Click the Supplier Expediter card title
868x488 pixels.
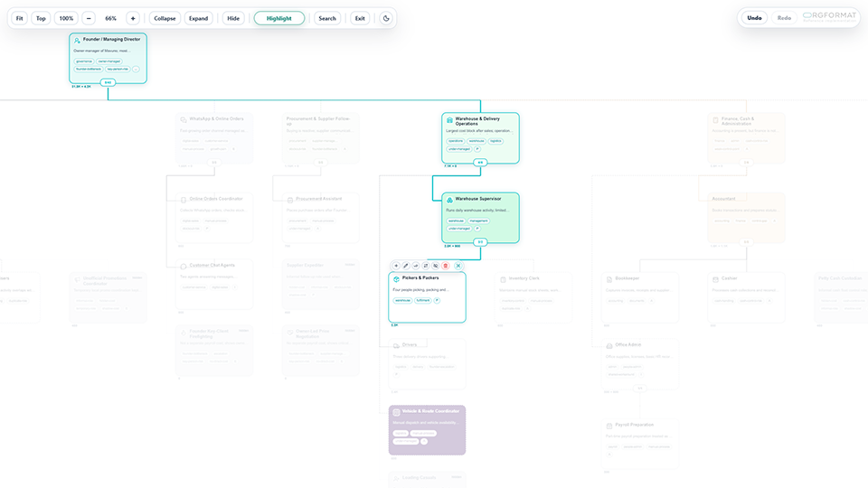305,265
